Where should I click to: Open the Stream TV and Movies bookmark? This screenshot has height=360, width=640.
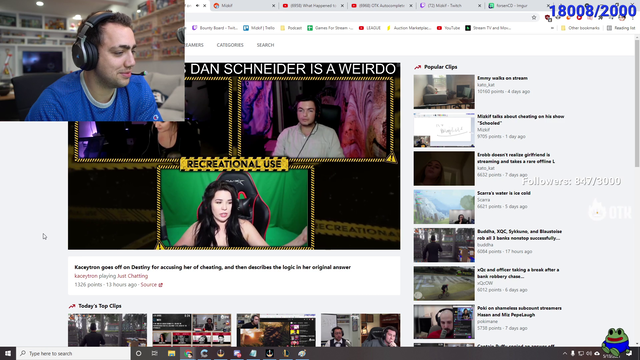[488, 28]
